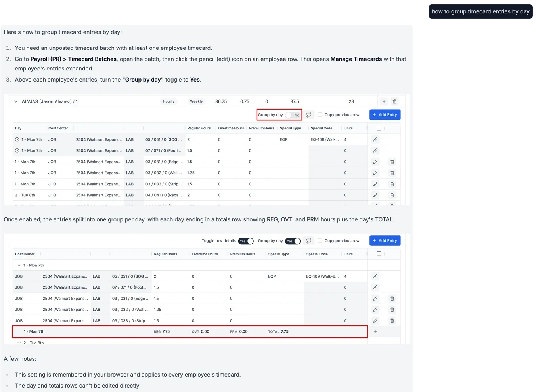Click the "how to group timecard entries by day" message
The width and height of the screenshot is (536, 392).
[480, 11]
